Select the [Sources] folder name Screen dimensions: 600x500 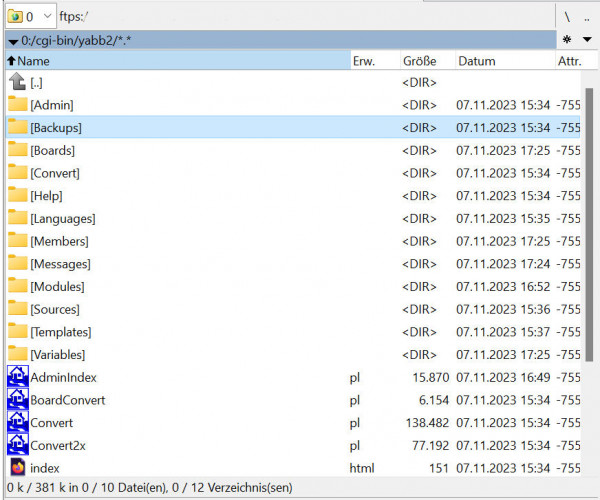(55, 309)
